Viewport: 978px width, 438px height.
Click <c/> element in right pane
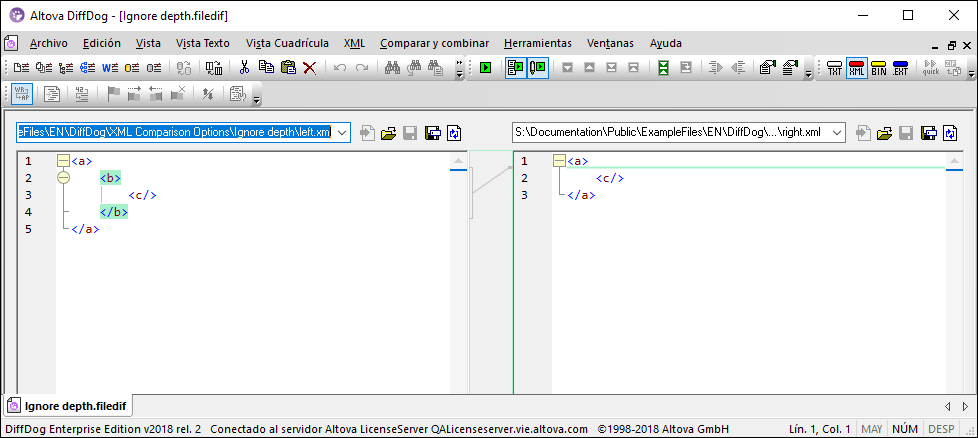[x=609, y=178]
